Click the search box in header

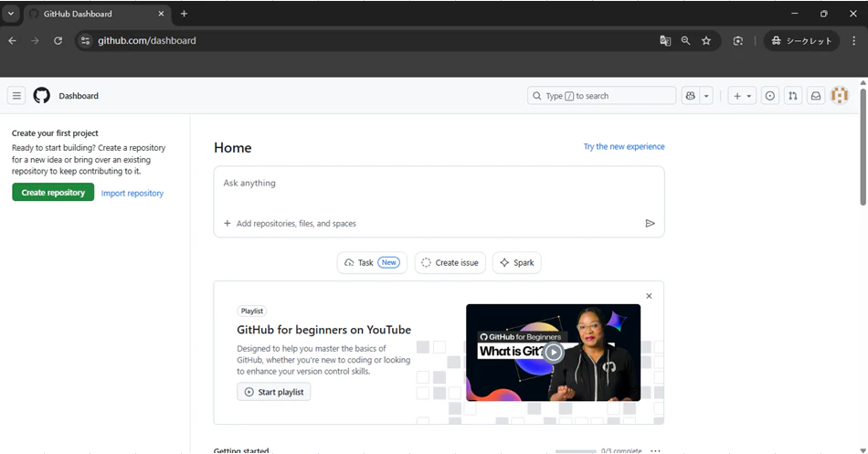click(x=602, y=96)
